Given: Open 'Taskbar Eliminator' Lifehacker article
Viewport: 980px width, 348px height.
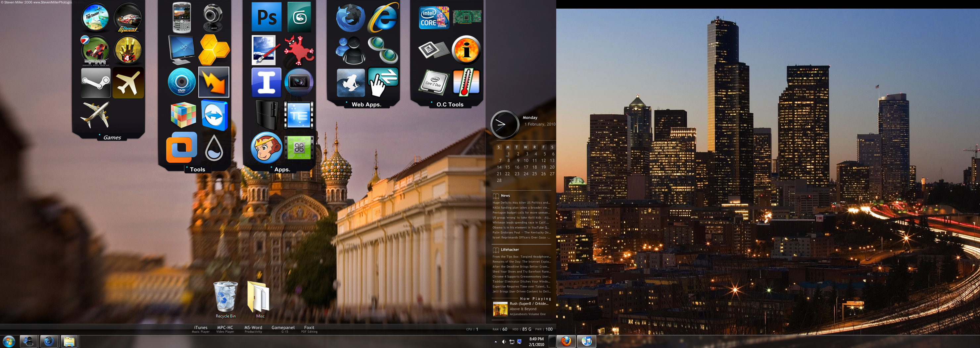Looking at the screenshot, I should (x=521, y=281).
